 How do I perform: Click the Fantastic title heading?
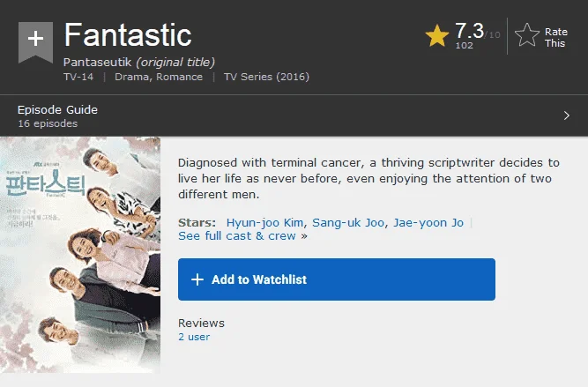pos(128,35)
